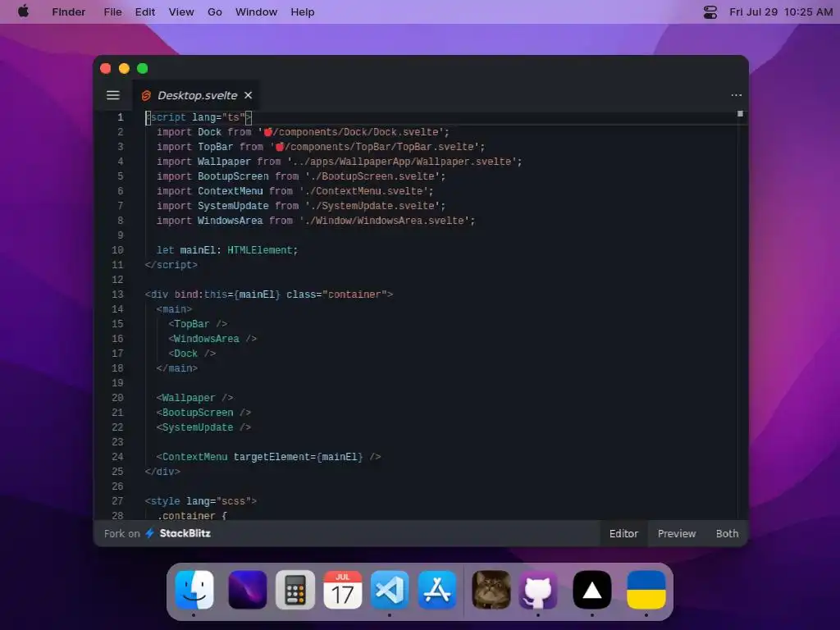This screenshot has width=840, height=630.
Task: Click the 'class="container"' attribute on line 13
Action: 336,294
